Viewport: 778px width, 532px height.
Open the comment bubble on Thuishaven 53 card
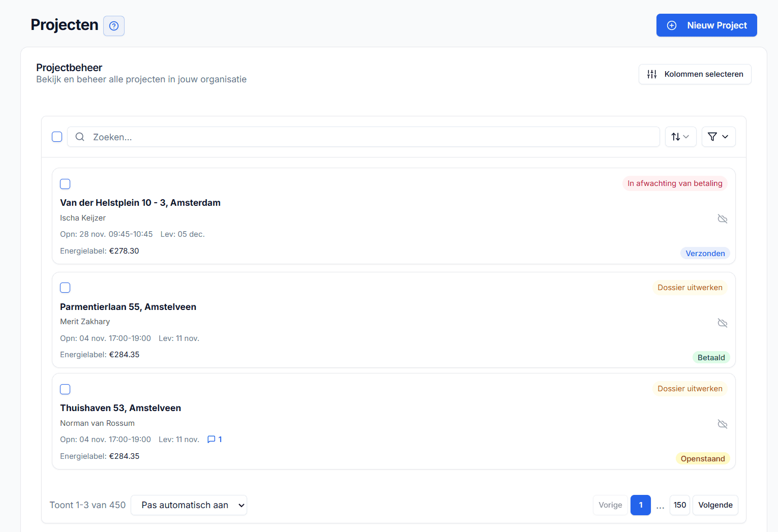click(211, 439)
